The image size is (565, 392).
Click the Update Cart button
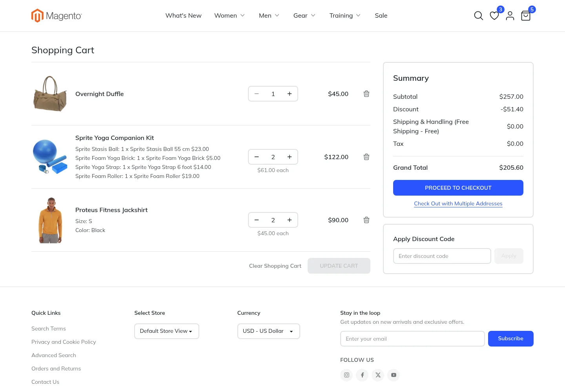(x=339, y=266)
